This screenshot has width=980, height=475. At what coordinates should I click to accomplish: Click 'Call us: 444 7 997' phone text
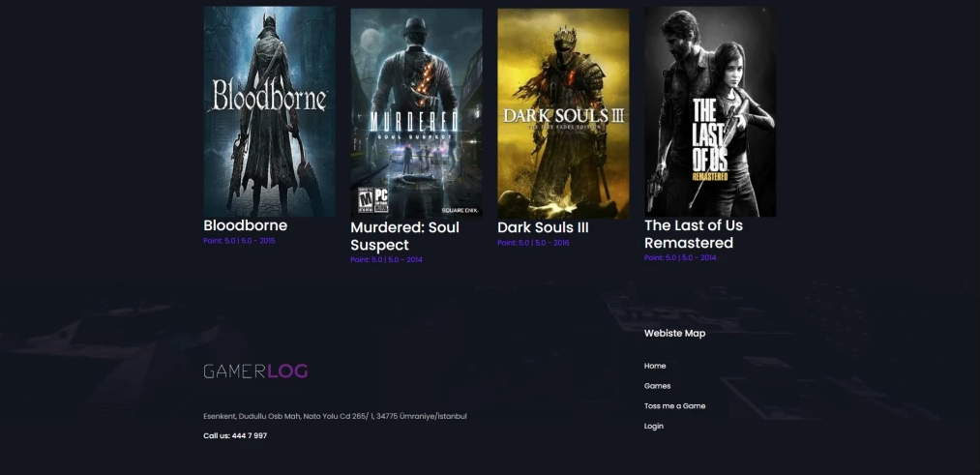[x=235, y=435]
